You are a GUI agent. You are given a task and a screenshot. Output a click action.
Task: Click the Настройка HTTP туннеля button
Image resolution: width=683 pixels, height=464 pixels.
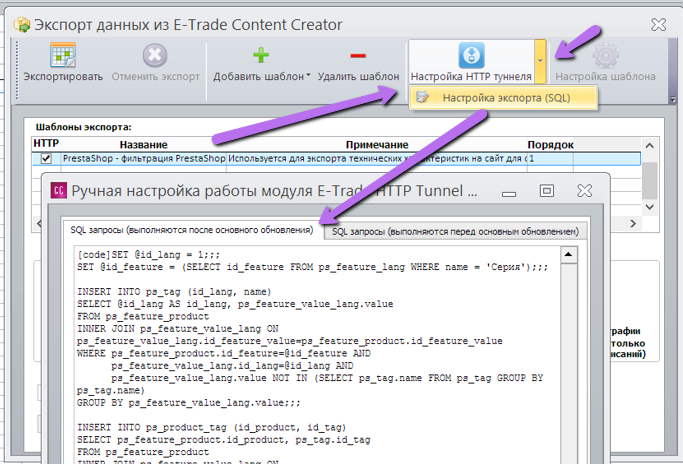pyautogui.click(x=471, y=62)
